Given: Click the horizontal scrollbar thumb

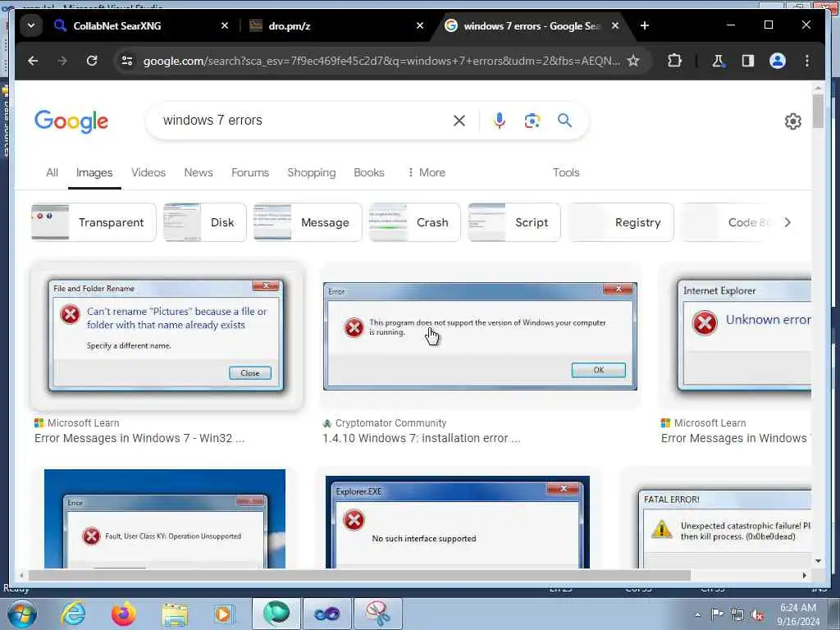Looking at the screenshot, I should (359, 575).
